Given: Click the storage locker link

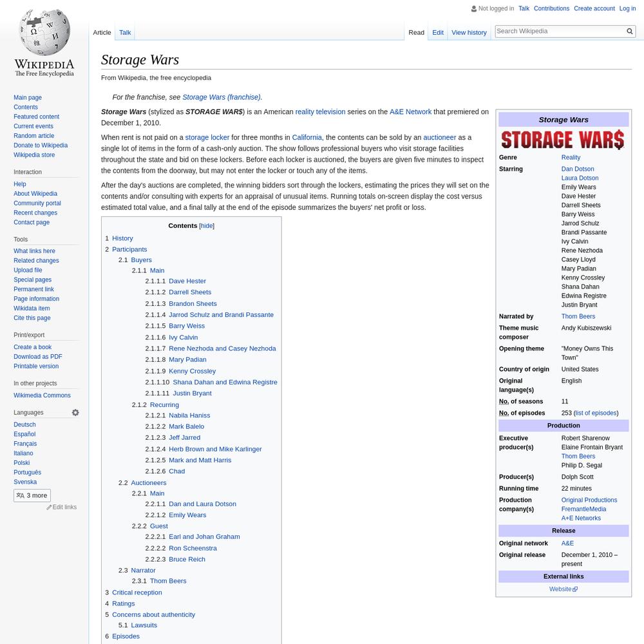Looking at the screenshot, I should pos(207,137).
